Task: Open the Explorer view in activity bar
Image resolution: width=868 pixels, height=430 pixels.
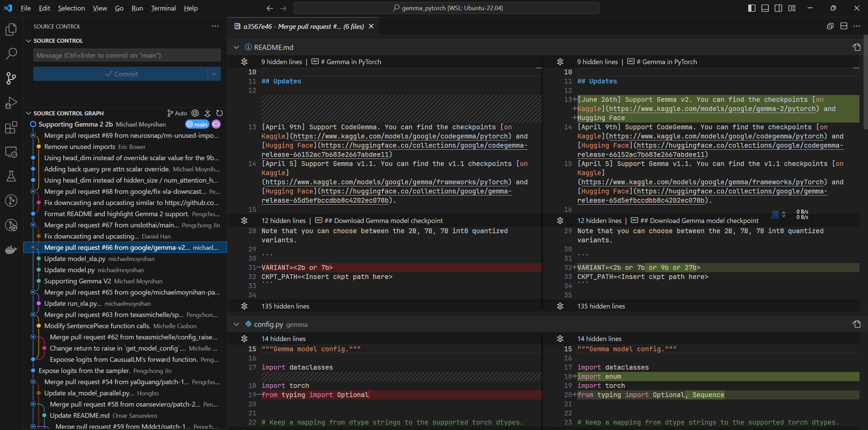Action: point(11,30)
